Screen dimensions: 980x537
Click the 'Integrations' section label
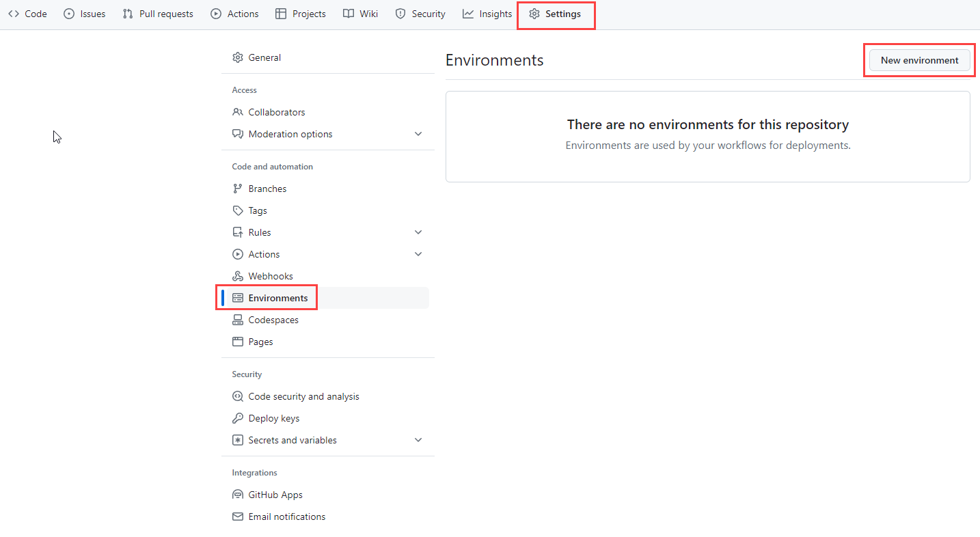[255, 473]
